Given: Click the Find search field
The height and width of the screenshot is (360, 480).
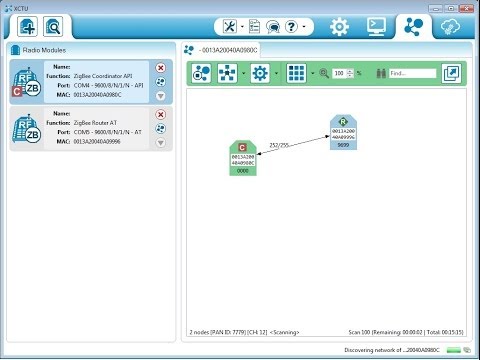Looking at the screenshot, I should click(x=413, y=73).
